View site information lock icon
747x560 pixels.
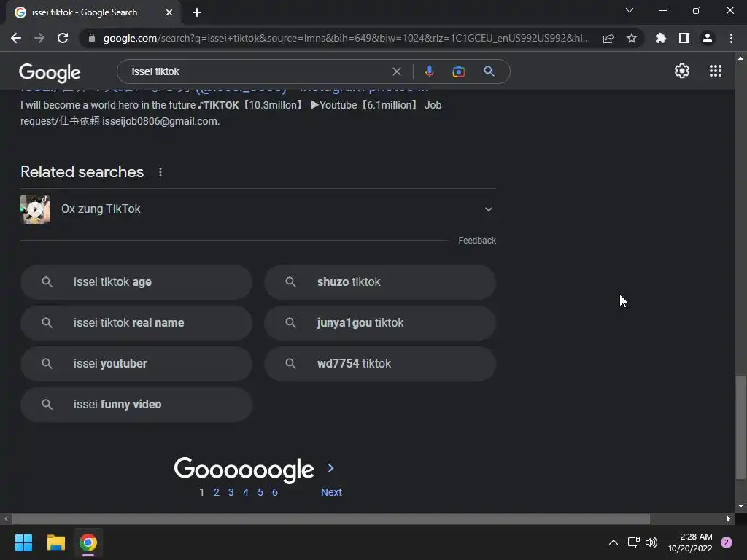coord(91,38)
